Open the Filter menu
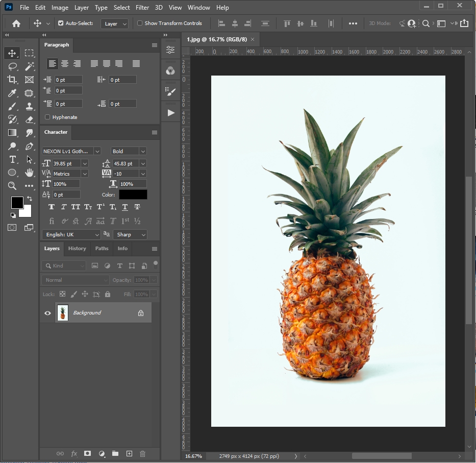 click(142, 8)
